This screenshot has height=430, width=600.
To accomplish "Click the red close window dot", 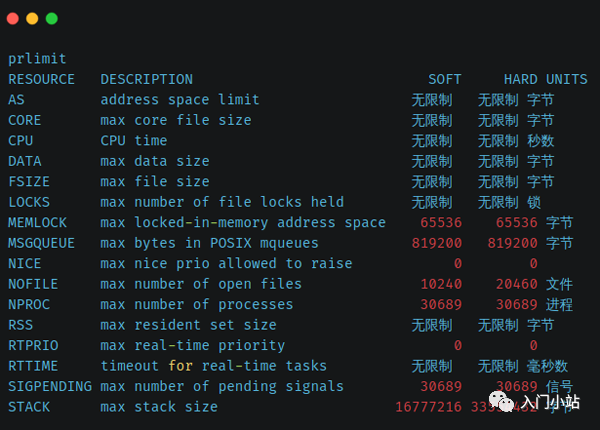I will [13, 18].
